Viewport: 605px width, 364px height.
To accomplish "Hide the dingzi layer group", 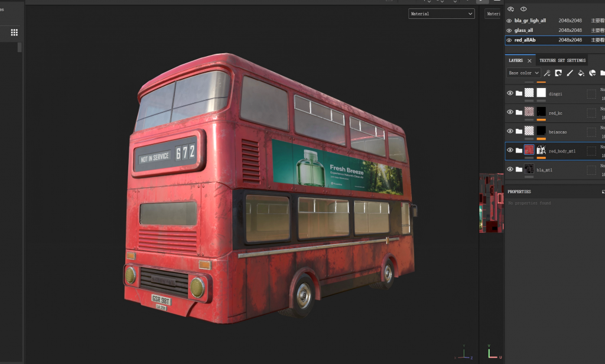I will 510,93.
